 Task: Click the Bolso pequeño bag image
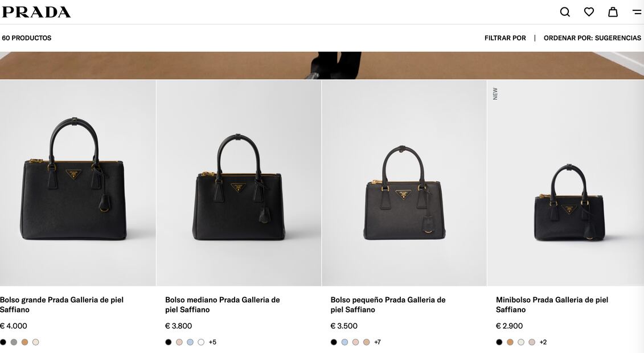pyautogui.click(x=404, y=194)
